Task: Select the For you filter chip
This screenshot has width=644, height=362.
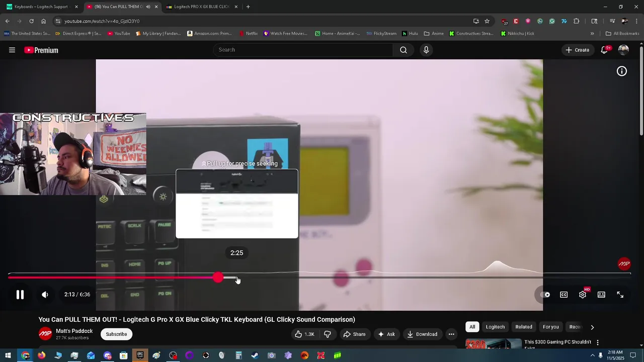Action: coord(551,327)
